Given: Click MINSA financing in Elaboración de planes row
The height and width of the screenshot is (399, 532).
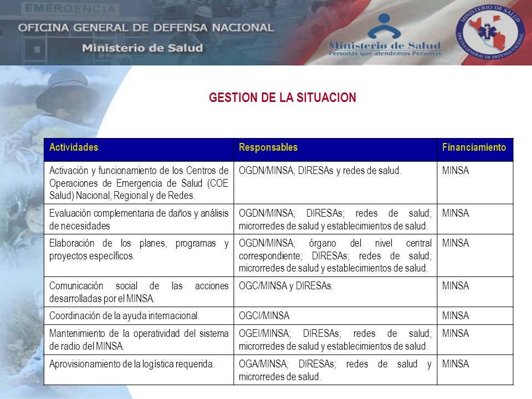Looking at the screenshot, I should [x=475, y=255].
